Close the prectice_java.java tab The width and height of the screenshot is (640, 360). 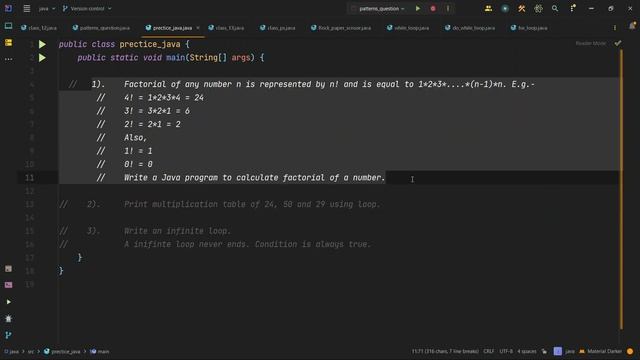click(x=198, y=28)
